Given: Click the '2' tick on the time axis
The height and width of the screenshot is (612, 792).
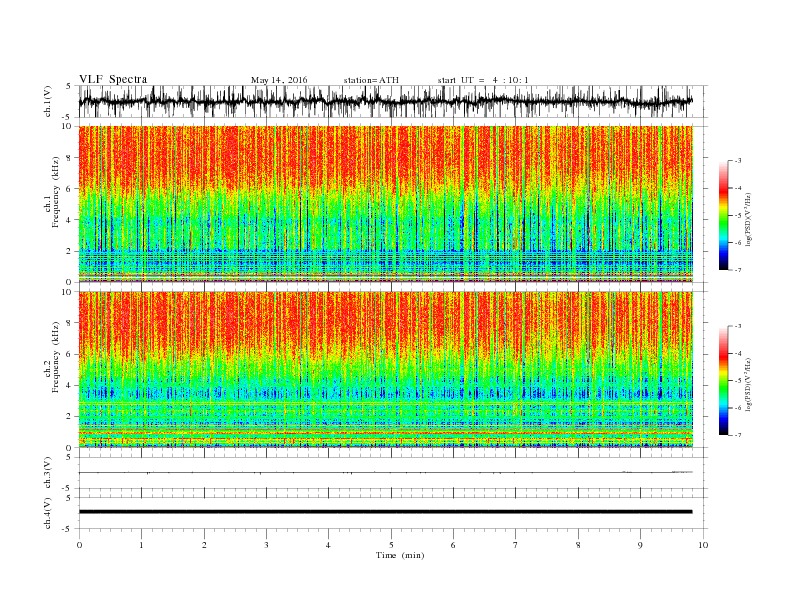Looking at the screenshot, I should point(204,545).
